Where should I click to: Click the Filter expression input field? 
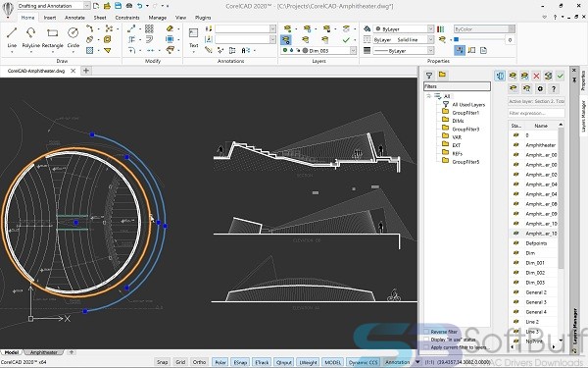pyautogui.click(x=536, y=113)
